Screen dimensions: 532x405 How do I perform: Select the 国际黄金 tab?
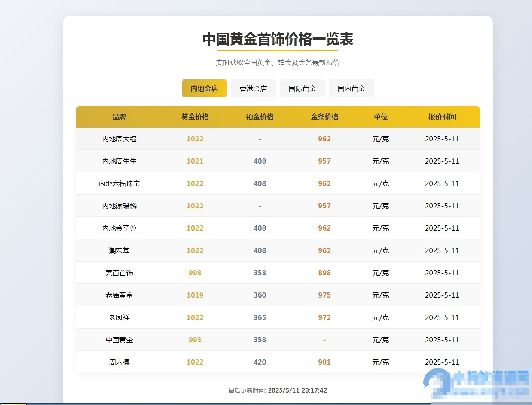pos(302,88)
